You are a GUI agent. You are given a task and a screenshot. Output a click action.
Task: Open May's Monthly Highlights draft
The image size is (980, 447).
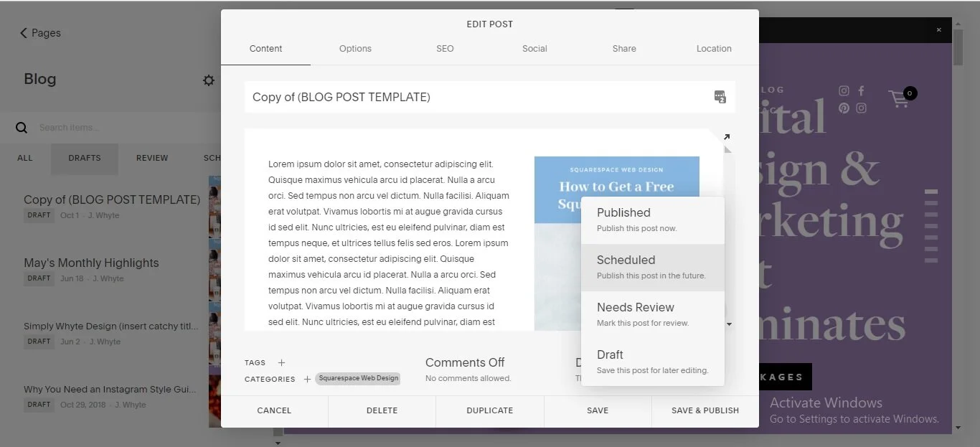coord(112,270)
